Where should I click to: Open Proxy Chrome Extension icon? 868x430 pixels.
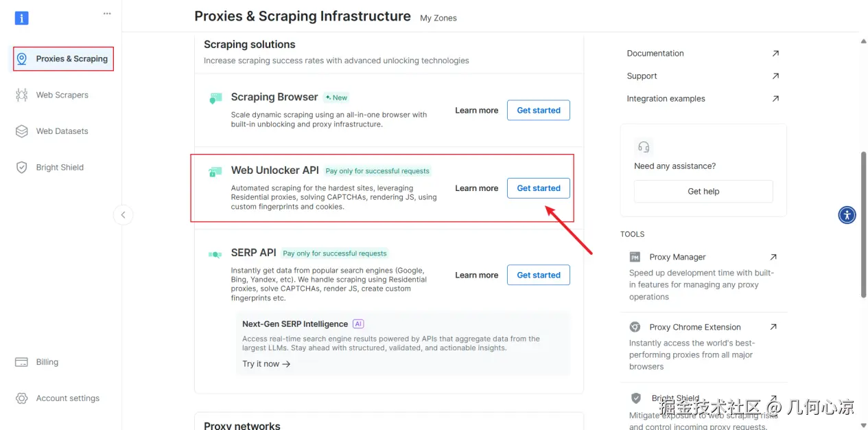[635, 328]
